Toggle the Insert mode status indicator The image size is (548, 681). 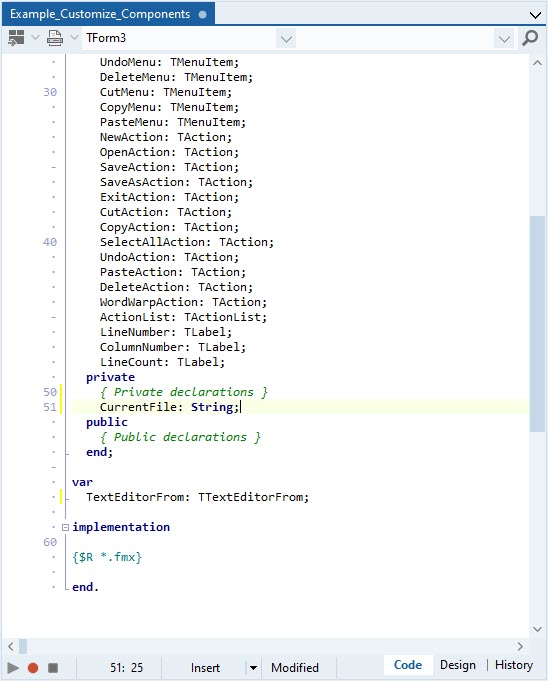click(205, 668)
